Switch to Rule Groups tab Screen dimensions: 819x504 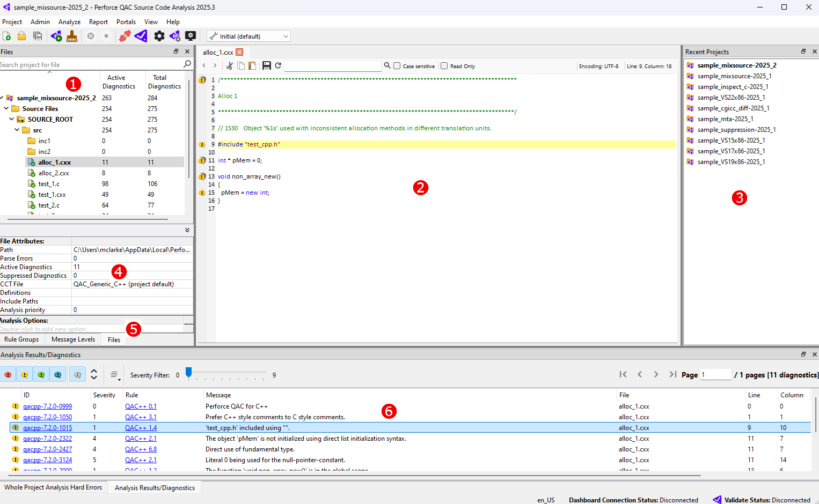coord(21,339)
